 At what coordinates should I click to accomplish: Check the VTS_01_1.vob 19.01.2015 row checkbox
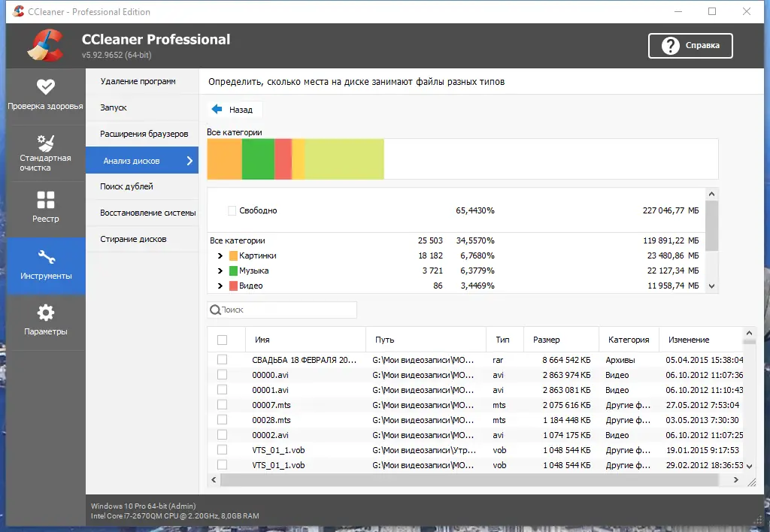[223, 450]
